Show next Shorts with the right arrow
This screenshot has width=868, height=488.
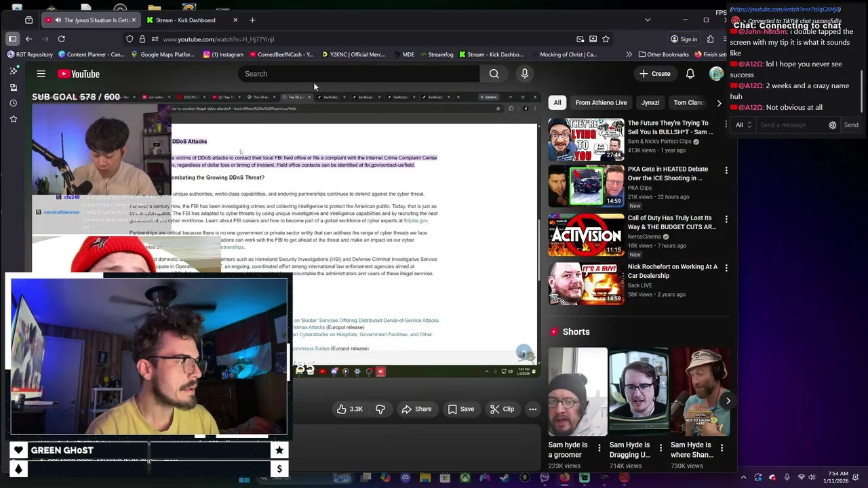click(x=728, y=401)
